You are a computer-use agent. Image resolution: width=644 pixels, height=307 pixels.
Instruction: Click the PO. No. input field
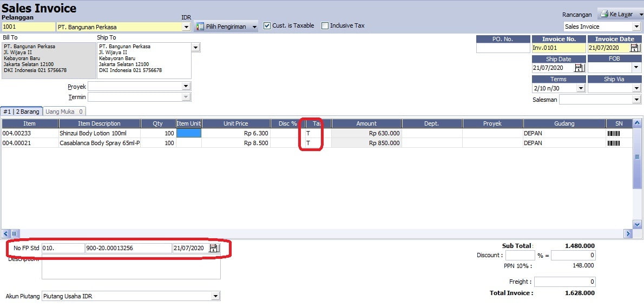[503, 48]
